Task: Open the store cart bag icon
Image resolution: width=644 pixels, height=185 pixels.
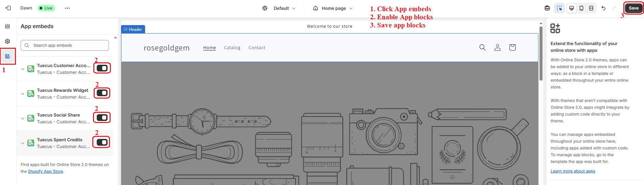Action: [512, 47]
